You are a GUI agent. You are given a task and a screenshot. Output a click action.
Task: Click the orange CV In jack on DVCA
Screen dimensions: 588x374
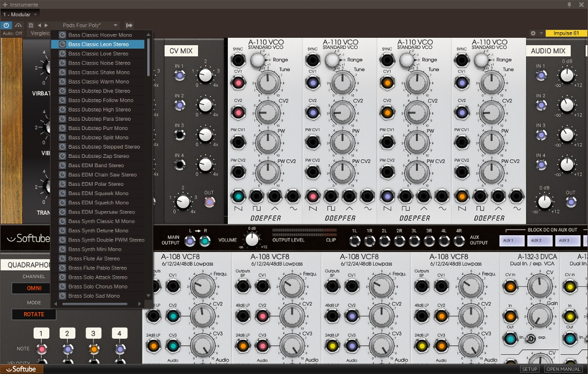coord(511,287)
